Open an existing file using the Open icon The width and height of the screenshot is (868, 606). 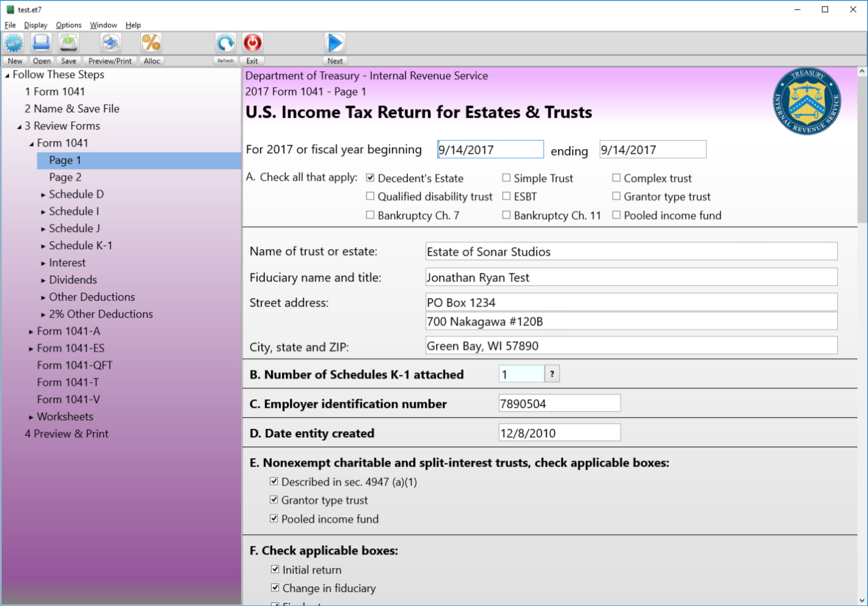41,43
